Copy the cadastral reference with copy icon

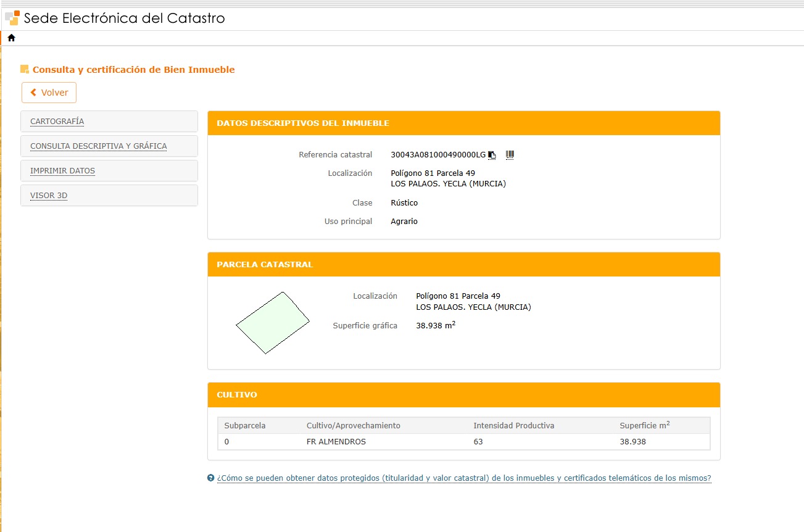pyautogui.click(x=492, y=155)
